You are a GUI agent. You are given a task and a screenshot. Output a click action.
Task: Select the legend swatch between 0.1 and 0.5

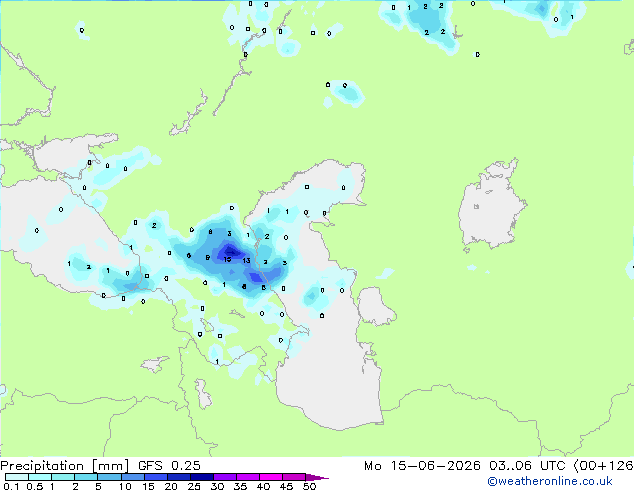pyautogui.click(x=17, y=477)
